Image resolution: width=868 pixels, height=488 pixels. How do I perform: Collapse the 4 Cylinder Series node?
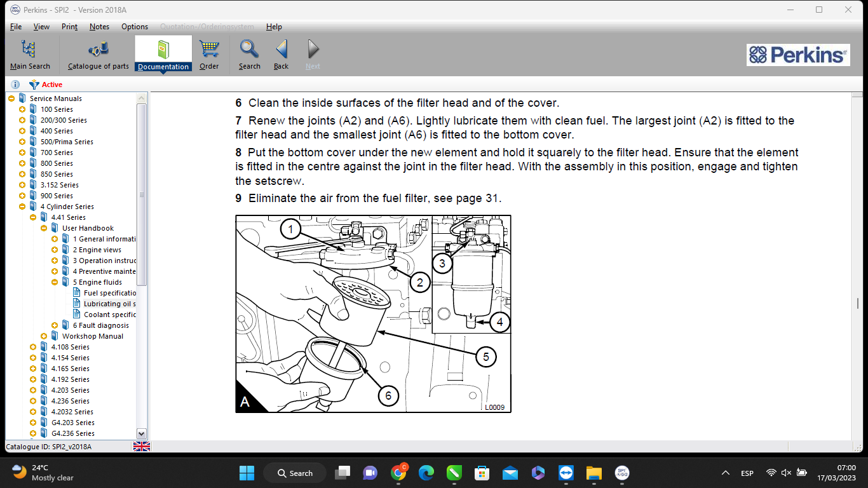point(22,207)
